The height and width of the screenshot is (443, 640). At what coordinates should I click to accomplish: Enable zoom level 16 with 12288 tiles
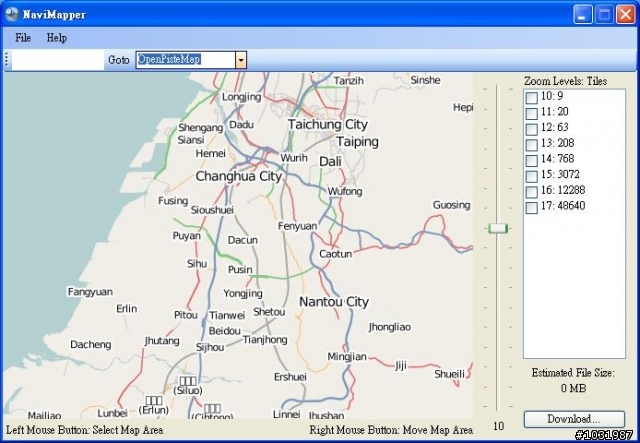tap(531, 191)
